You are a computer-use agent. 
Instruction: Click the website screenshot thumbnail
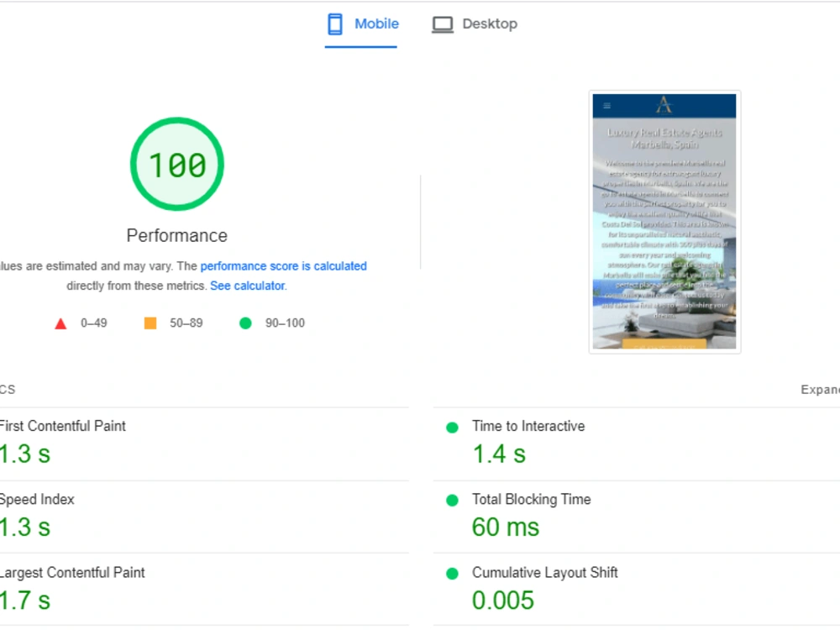click(664, 221)
